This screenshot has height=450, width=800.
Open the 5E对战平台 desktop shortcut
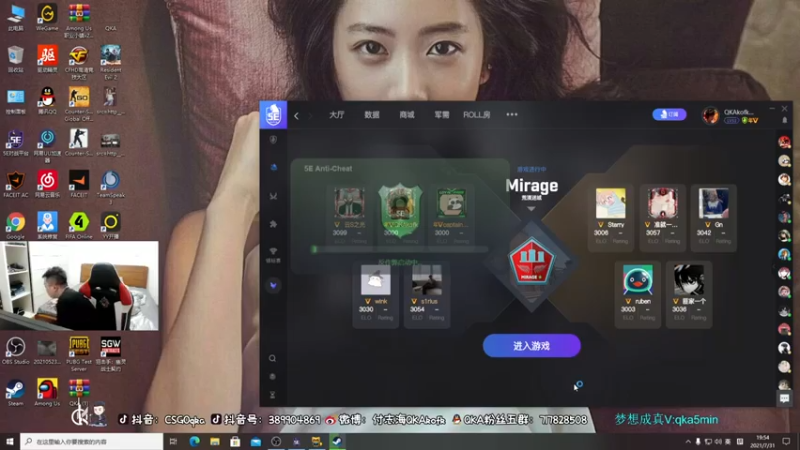(x=15, y=143)
